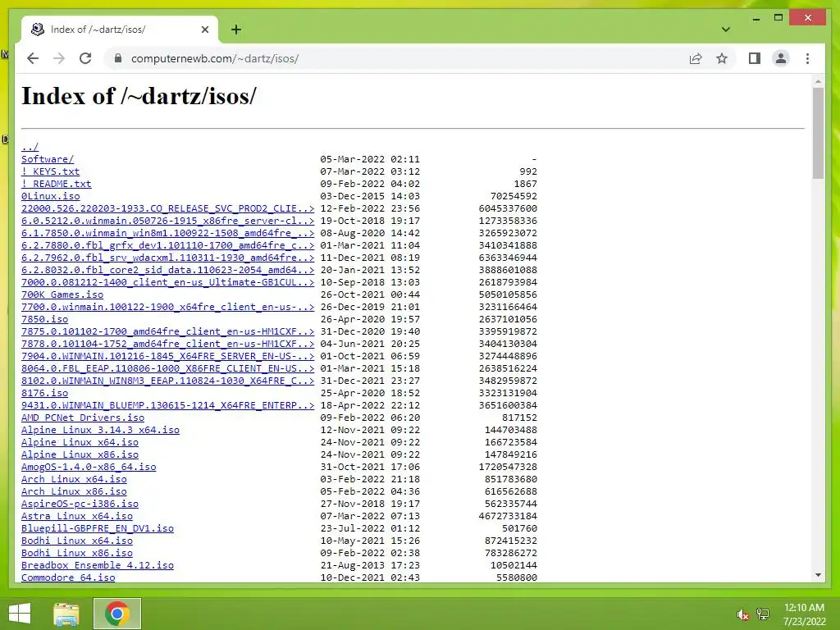Reload the page with the refresh icon
This screenshot has height=630, width=840.
[x=85, y=58]
